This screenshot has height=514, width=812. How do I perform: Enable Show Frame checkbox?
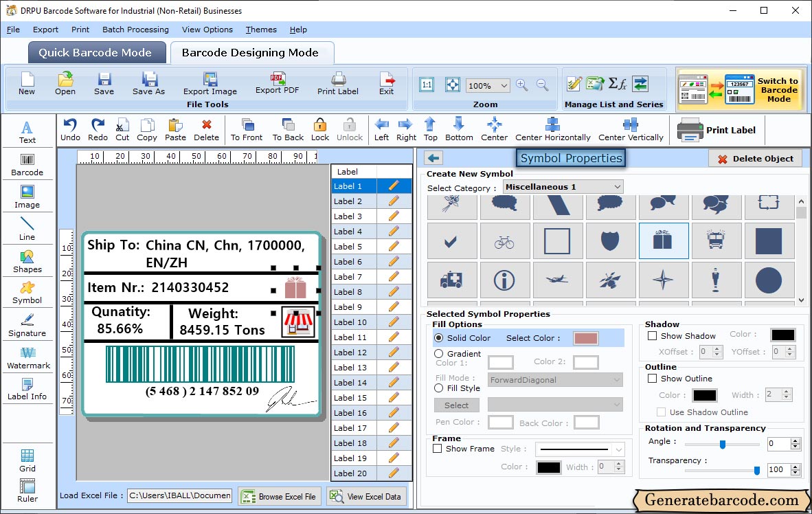click(x=438, y=449)
